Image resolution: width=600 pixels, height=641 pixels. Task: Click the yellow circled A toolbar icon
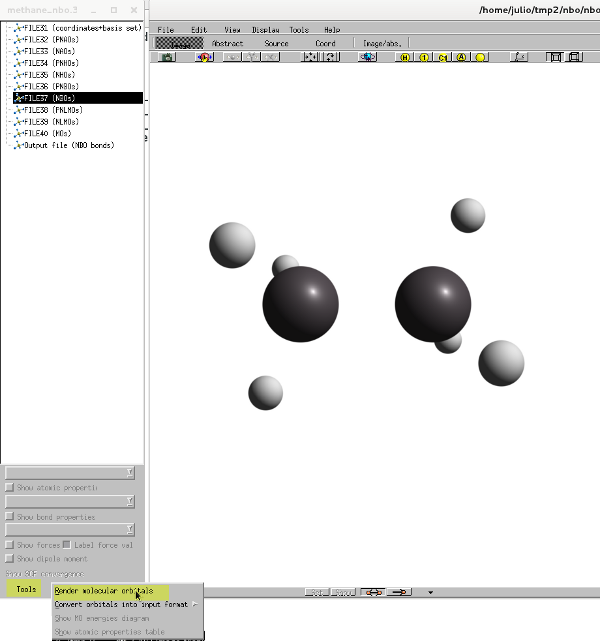click(x=461, y=57)
